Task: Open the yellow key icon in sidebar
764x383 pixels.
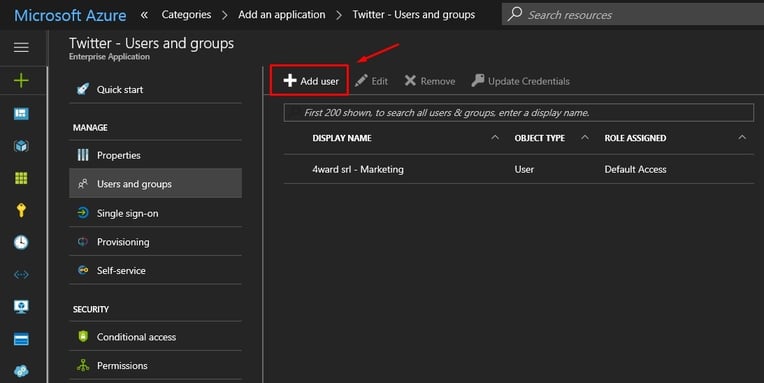Action: click(21, 210)
